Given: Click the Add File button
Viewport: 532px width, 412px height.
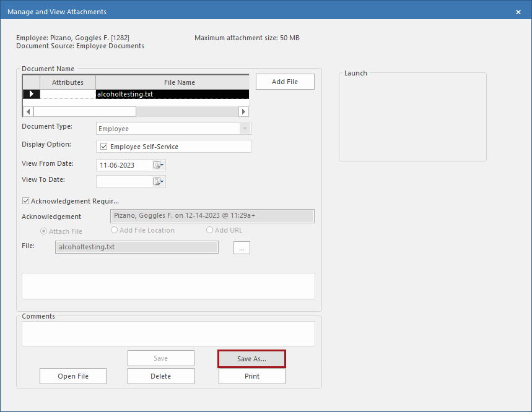Looking at the screenshot, I should pos(284,81).
